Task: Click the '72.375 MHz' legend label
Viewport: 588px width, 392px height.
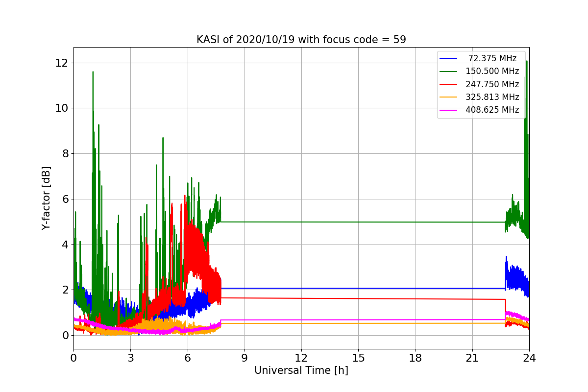Action: (x=492, y=58)
